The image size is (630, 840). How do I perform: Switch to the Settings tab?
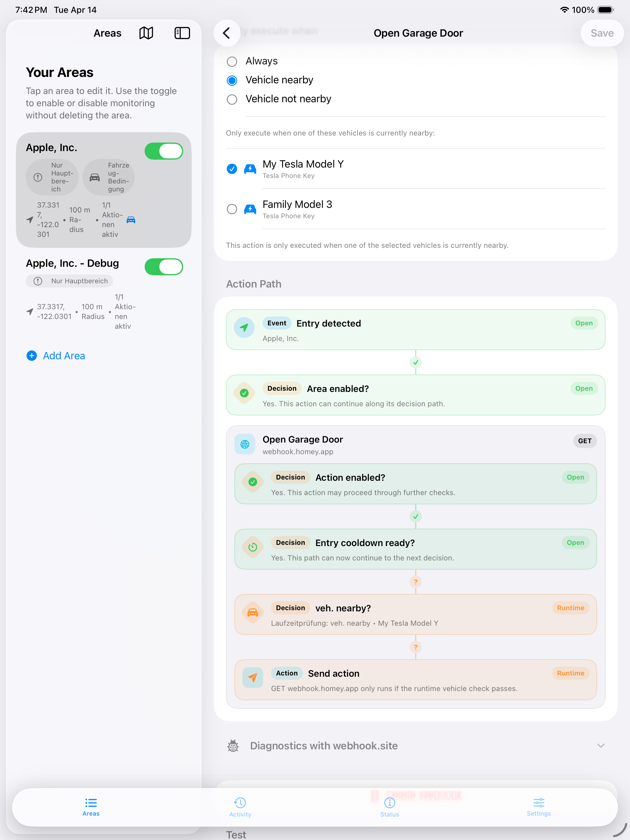pos(539,807)
